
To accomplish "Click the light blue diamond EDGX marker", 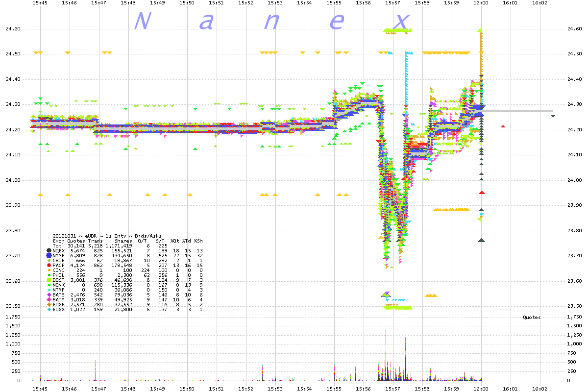I will [49, 309].
